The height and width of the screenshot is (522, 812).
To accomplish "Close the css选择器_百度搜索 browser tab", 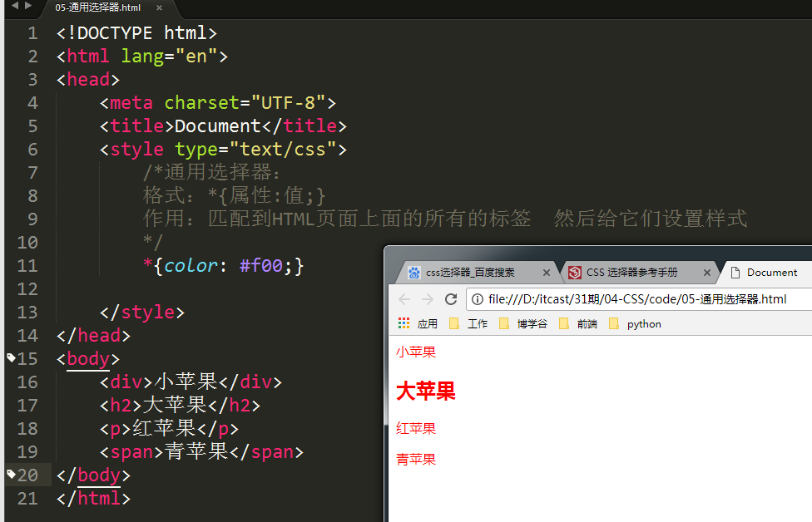I will (x=547, y=273).
